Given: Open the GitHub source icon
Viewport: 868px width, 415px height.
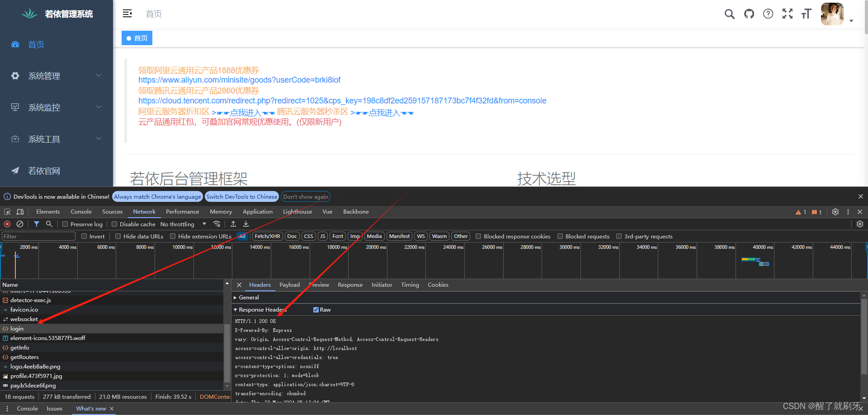Looking at the screenshot, I should [x=749, y=14].
